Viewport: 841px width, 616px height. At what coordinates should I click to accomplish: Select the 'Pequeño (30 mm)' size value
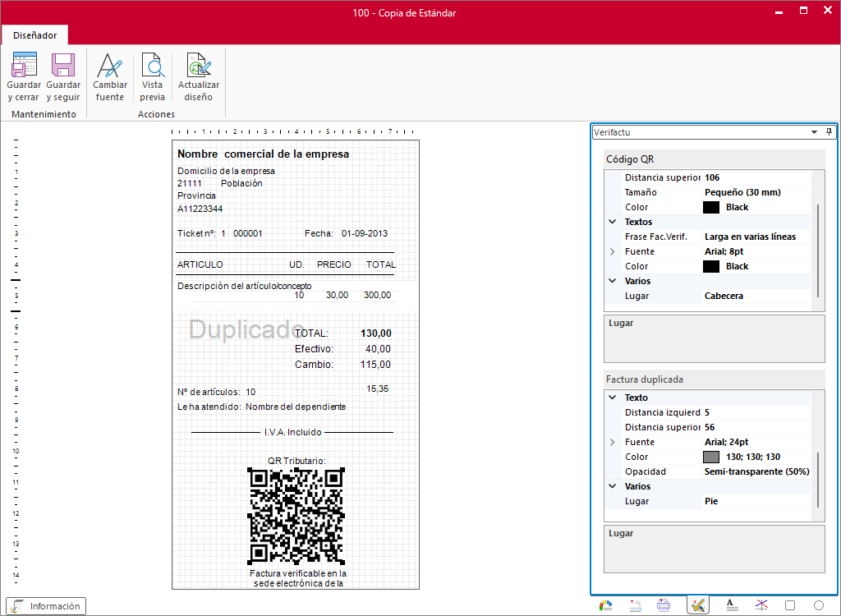click(x=742, y=192)
